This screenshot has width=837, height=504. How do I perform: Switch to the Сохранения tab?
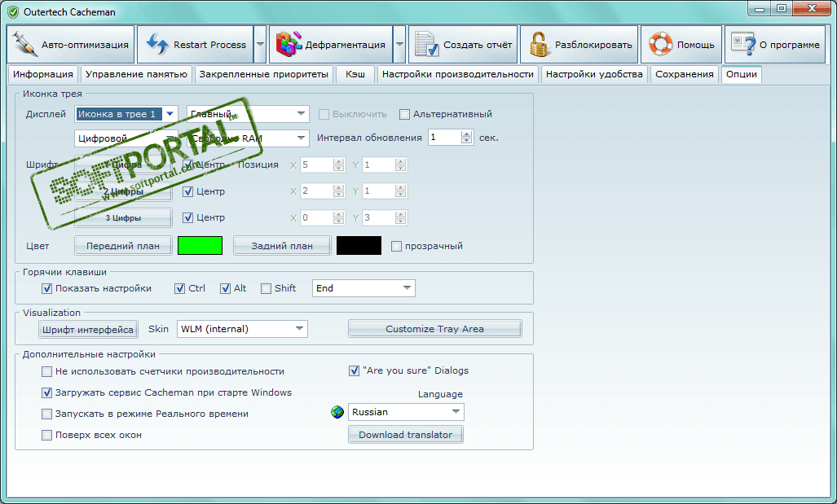pyautogui.click(x=685, y=74)
